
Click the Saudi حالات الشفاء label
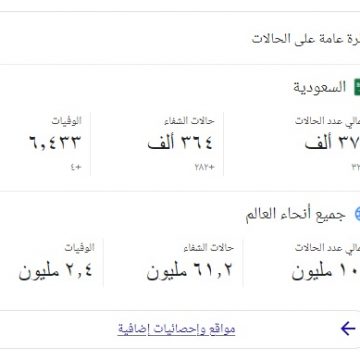tap(189, 121)
